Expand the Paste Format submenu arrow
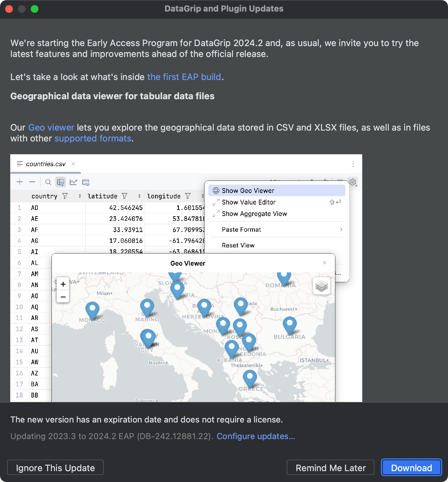This screenshot has height=482, width=448. (x=341, y=229)
